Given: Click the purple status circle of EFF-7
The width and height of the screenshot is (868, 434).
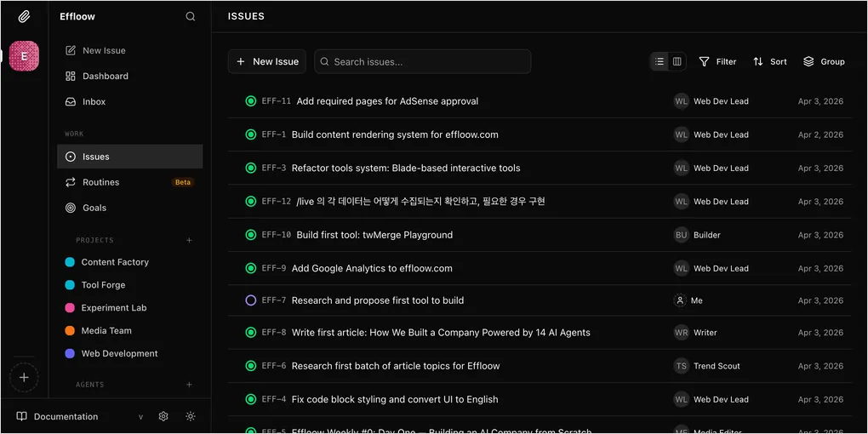Looking at the screenshot, I should [x=251, y=300].
